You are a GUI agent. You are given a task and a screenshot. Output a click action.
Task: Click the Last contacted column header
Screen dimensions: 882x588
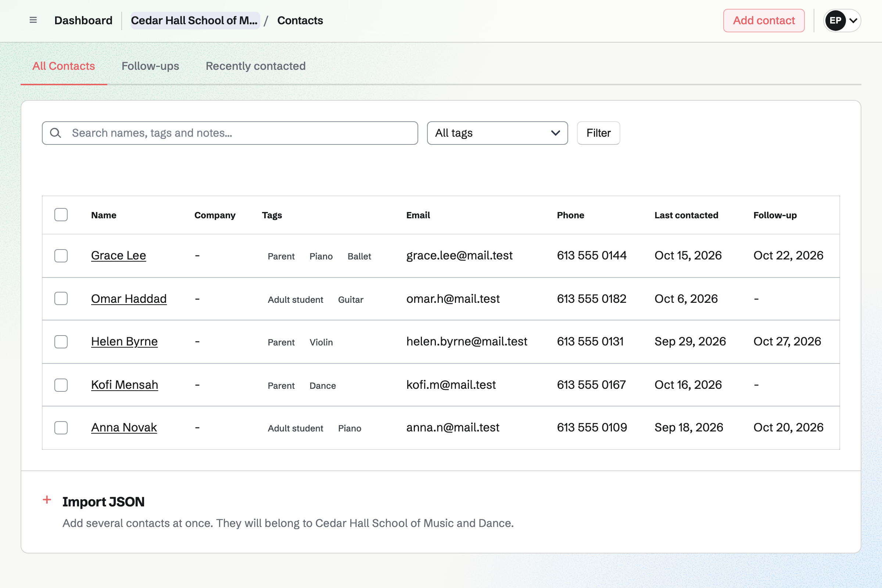(x=686, y=215)
